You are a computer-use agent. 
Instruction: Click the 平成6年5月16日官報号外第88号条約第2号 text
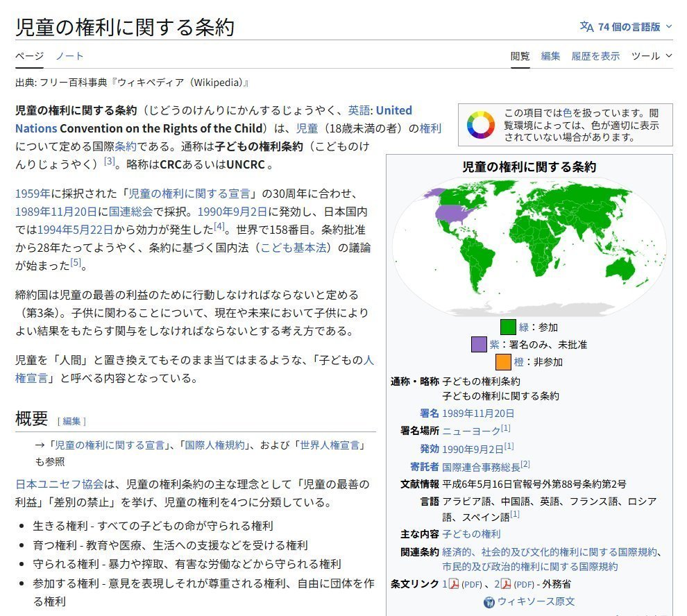[x=534, y=484]
